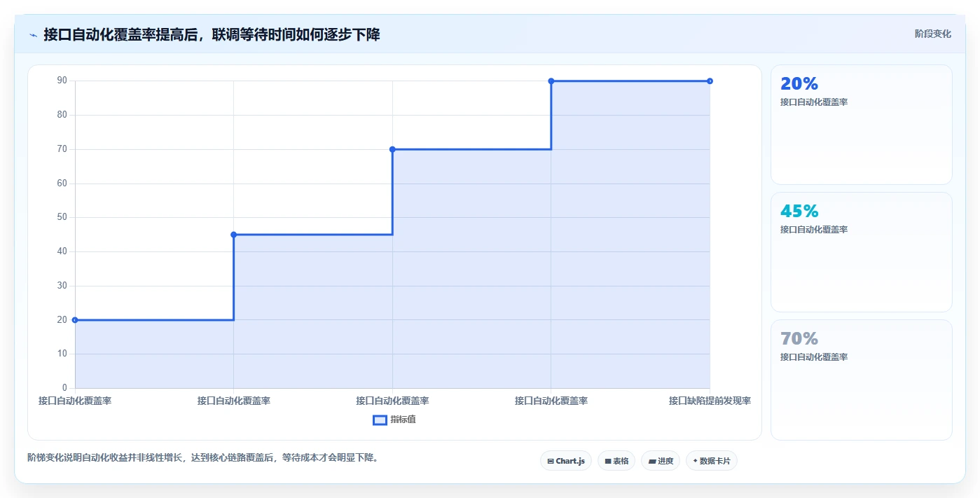The image size is (980, 498).
Task: Click the chart data point at value 70
Action: coord(392,149)
